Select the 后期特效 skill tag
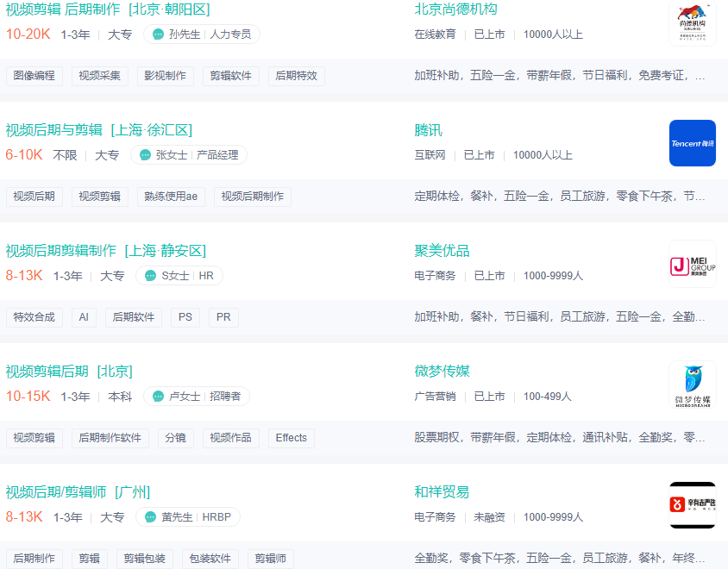Image resolution: width=728 pixels, height=569 pixels. point(296,76)
